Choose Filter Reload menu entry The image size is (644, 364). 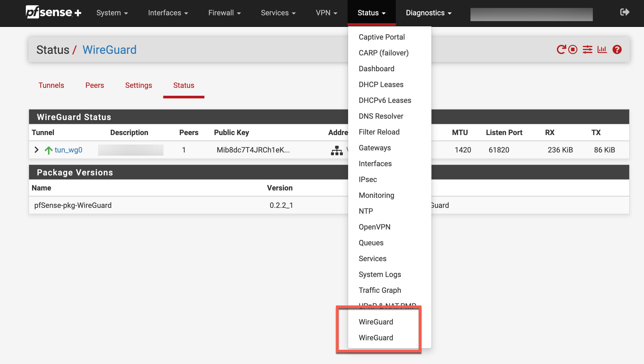(390, 132)
